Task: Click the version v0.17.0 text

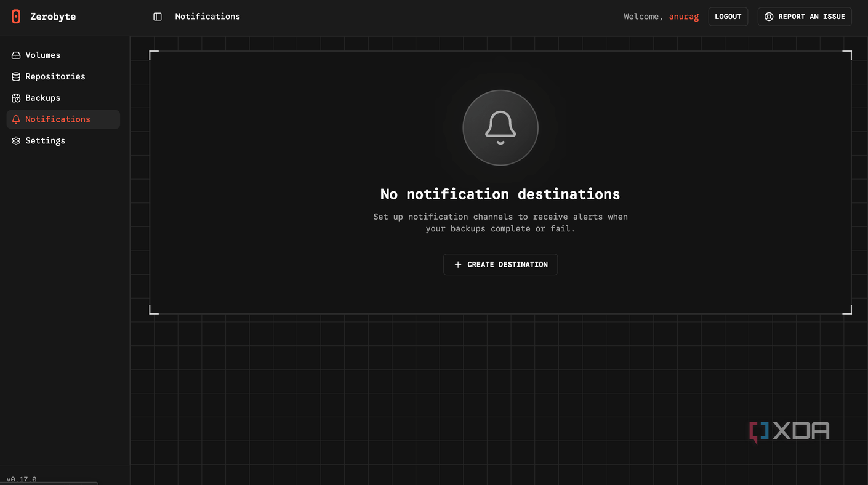Action: (22, 479)
